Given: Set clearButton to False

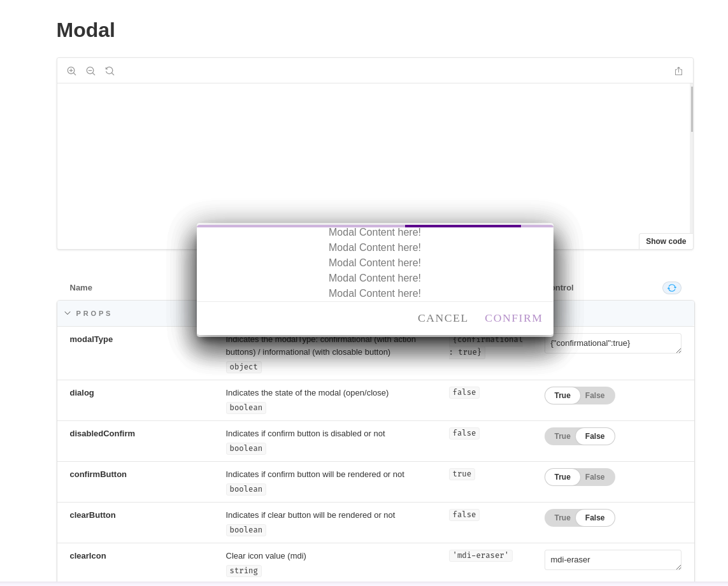Looking at the screenshot, I should click(595, 518).
